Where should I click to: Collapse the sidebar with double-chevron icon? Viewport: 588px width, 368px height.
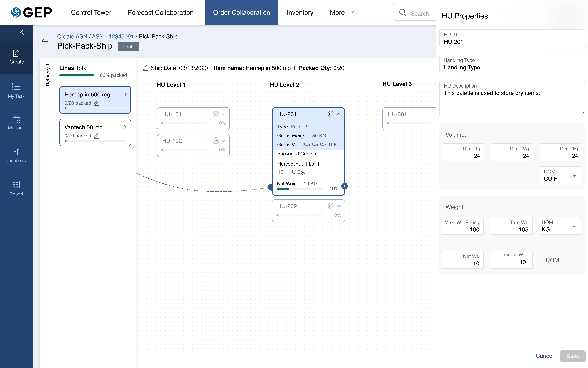pyautogui.click(x=22, y=33)
